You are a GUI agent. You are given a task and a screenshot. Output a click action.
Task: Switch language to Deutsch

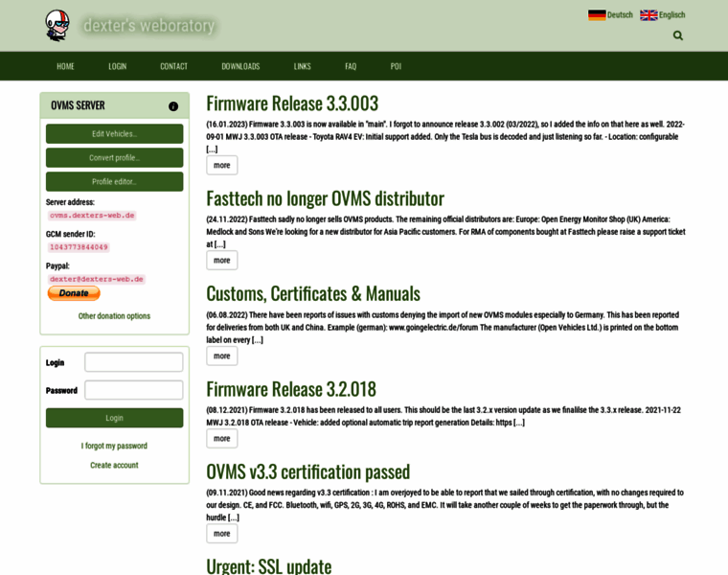tap(620, 15)
